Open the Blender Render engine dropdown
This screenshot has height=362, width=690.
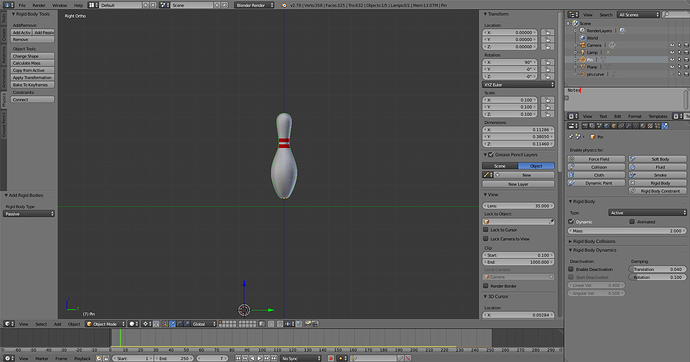(x=254, y=5)
